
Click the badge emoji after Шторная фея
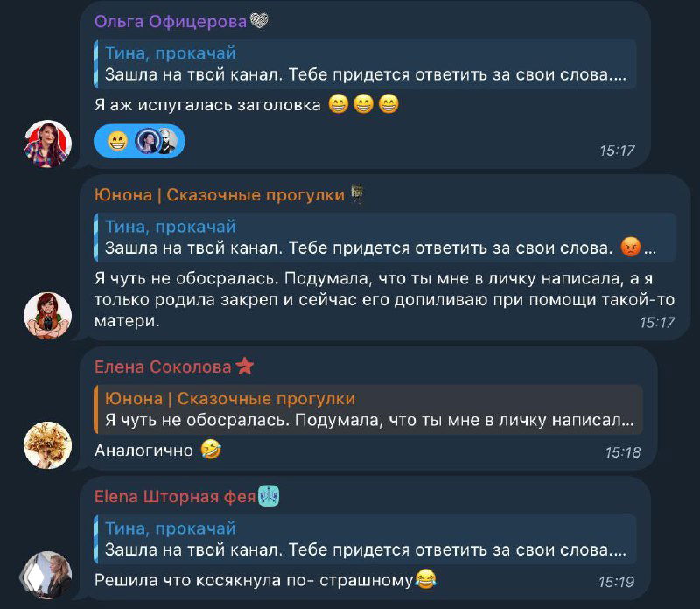[x=269, y=496]
